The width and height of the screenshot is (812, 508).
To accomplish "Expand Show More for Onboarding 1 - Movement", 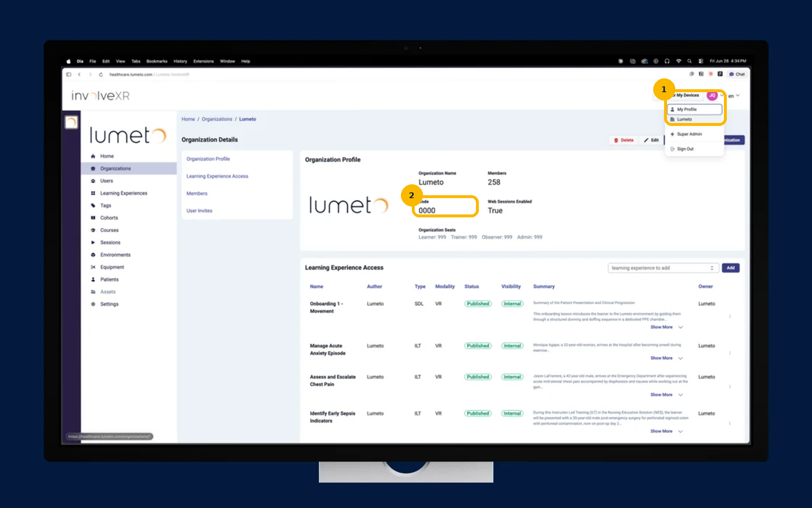I will point(666,327).
